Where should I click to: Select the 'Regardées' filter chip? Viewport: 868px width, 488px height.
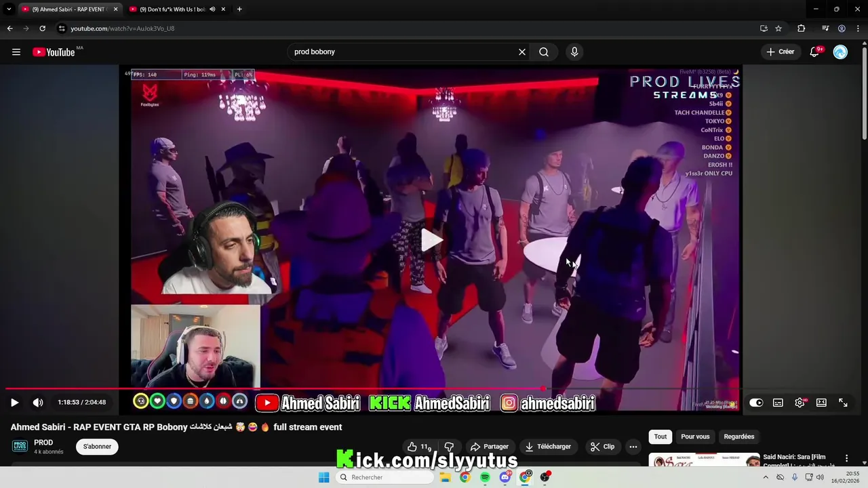pyautogui.click(x=739, y=436)
